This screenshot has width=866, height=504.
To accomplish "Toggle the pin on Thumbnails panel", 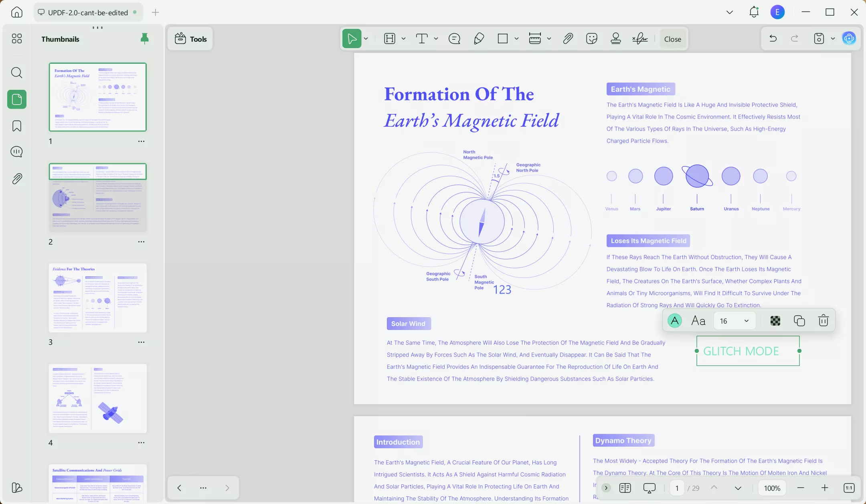I will [145, 38].
